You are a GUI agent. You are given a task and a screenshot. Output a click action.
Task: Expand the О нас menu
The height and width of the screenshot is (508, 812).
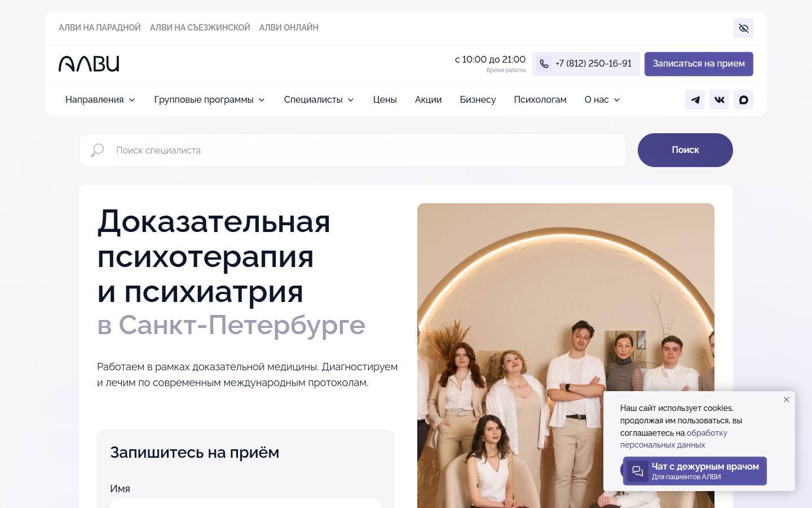point(602,100)
